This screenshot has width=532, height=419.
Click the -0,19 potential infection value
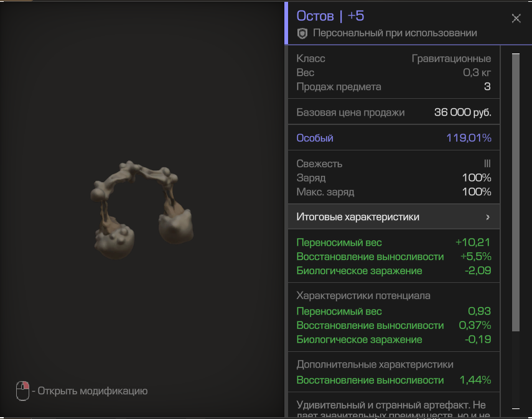[x=478, y=339]
